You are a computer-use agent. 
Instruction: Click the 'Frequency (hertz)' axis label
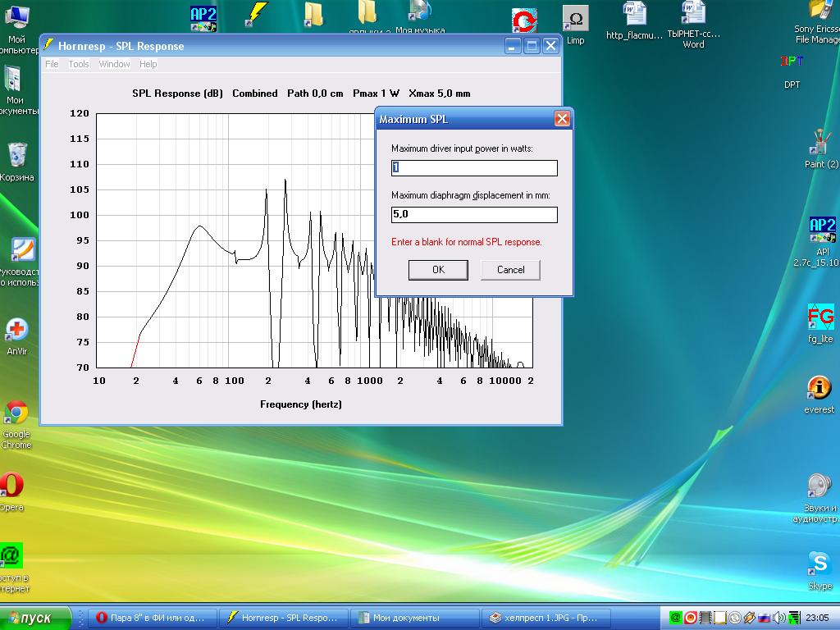click(300, 404)
